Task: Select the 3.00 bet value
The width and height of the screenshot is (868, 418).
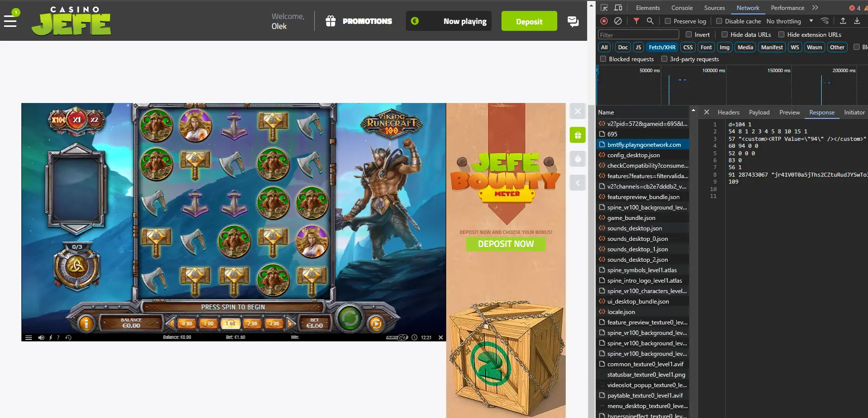Action: click(x=274, y=323)
